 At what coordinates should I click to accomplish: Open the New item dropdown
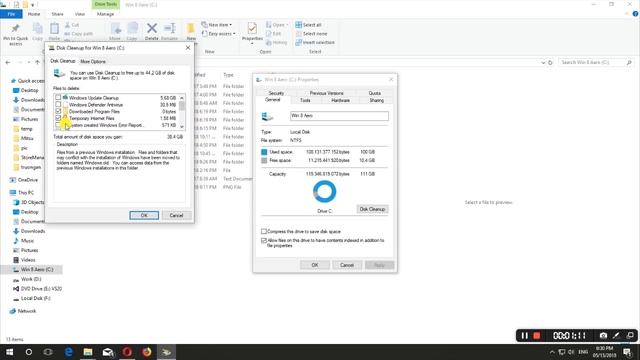pyautogui.click(x=217, y=25)
